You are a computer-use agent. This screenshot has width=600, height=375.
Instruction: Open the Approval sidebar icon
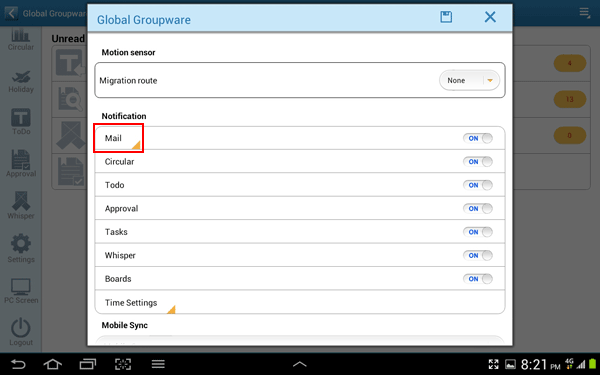coord(21,163)
